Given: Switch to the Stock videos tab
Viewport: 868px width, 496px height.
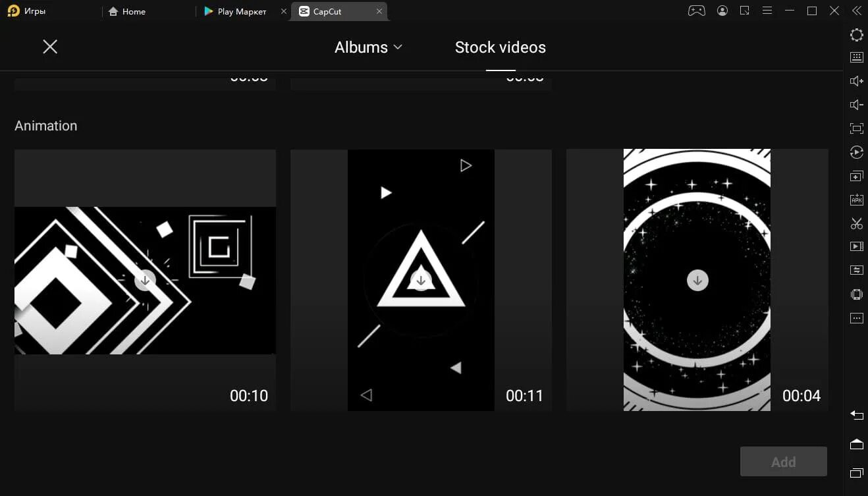Looking at the screenshot, I should [501, 47].
